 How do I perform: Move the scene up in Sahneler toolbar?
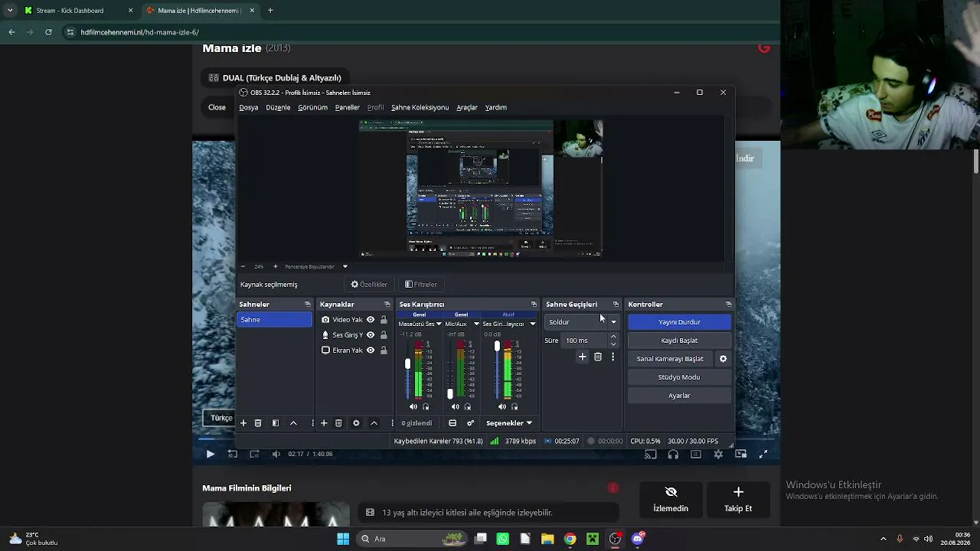pyautogui.click(x=293, y=423)
